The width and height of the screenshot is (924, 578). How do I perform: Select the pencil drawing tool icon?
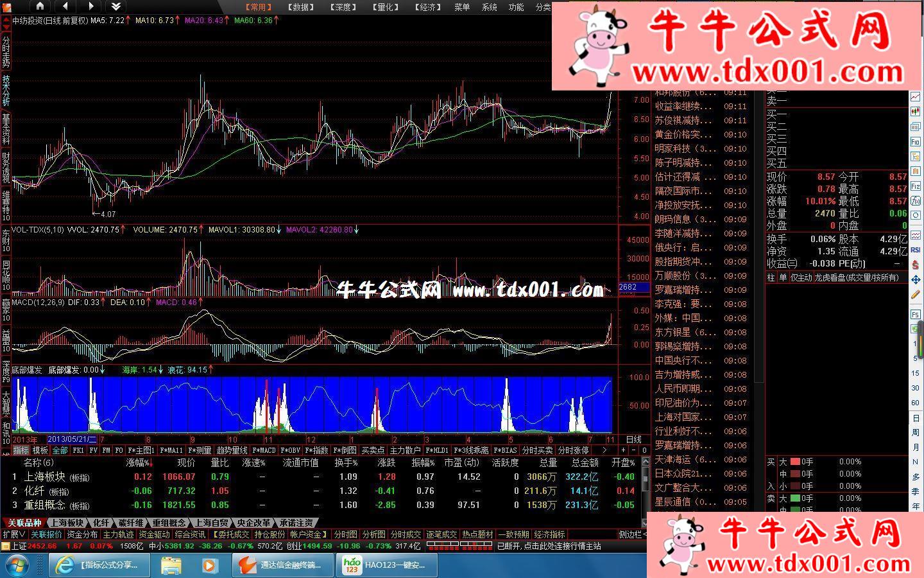[916, 295]
